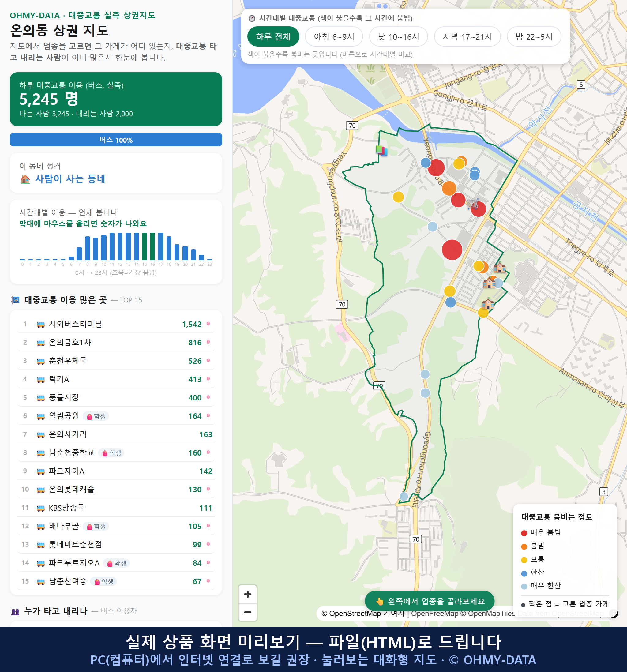Switch to 밤 22~5시 time filter
Screen dimensions: 627x672
534,36
